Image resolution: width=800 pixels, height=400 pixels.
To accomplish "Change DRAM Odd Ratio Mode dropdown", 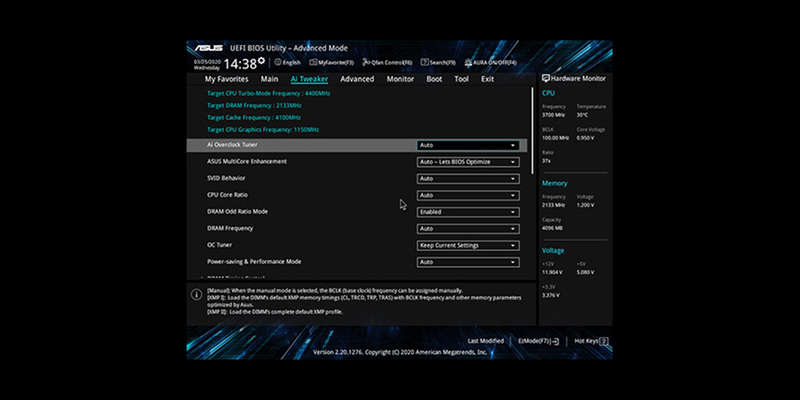I will coord(468,212).
